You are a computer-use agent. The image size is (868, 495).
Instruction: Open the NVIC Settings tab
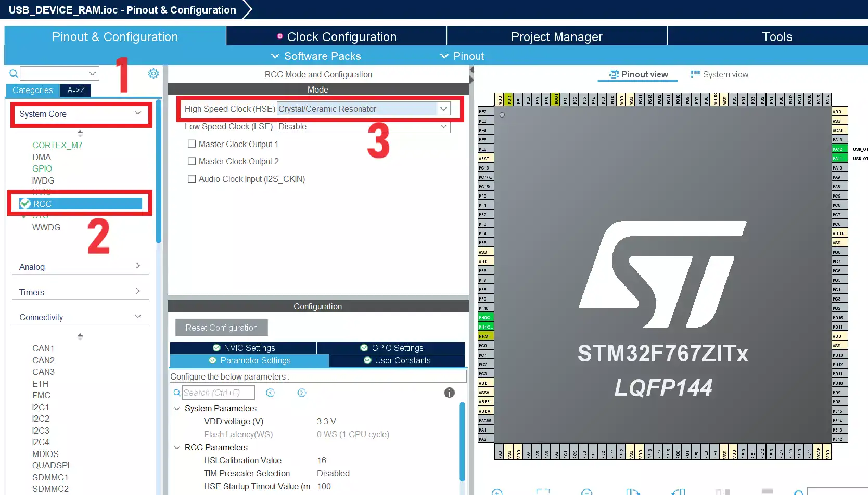244,348
